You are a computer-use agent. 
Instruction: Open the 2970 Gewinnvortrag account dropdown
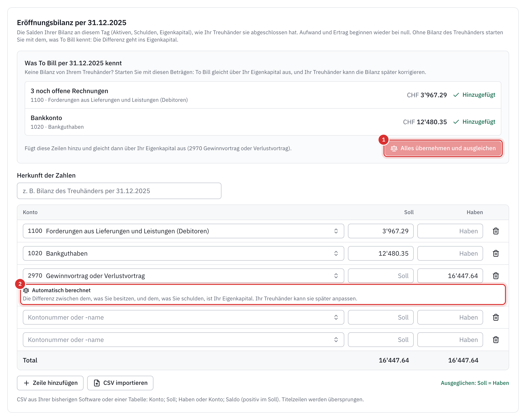[x=183, y=276]
